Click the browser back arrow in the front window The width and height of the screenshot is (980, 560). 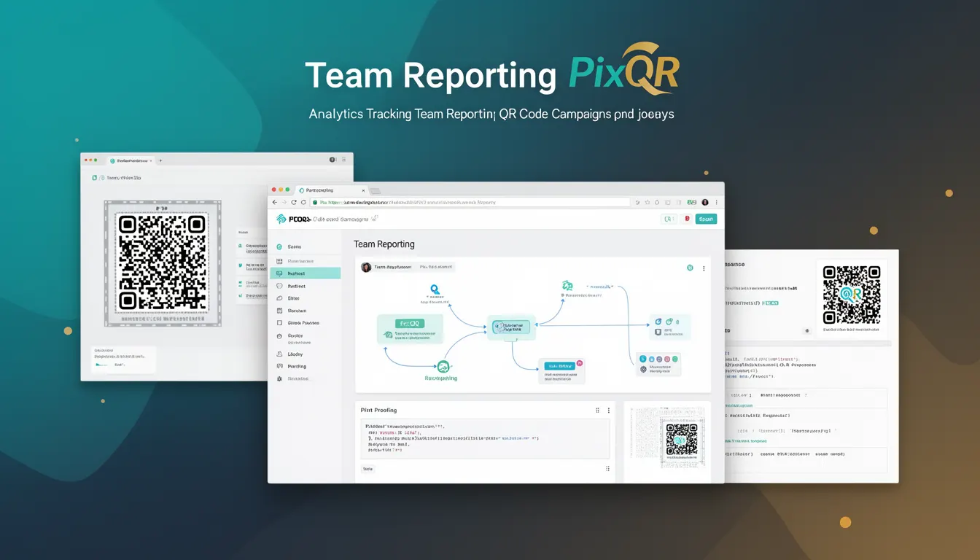tap(275, 202)
